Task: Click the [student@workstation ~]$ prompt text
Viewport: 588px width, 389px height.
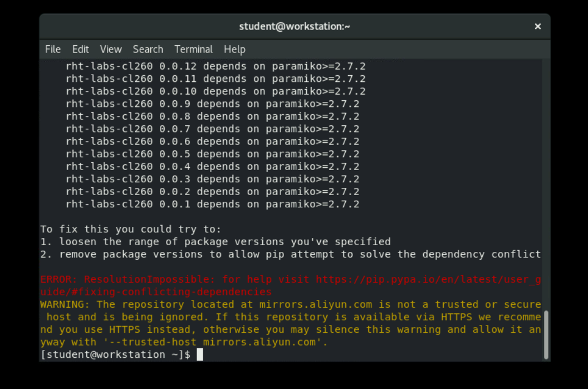Action: (x=115, y=355)
